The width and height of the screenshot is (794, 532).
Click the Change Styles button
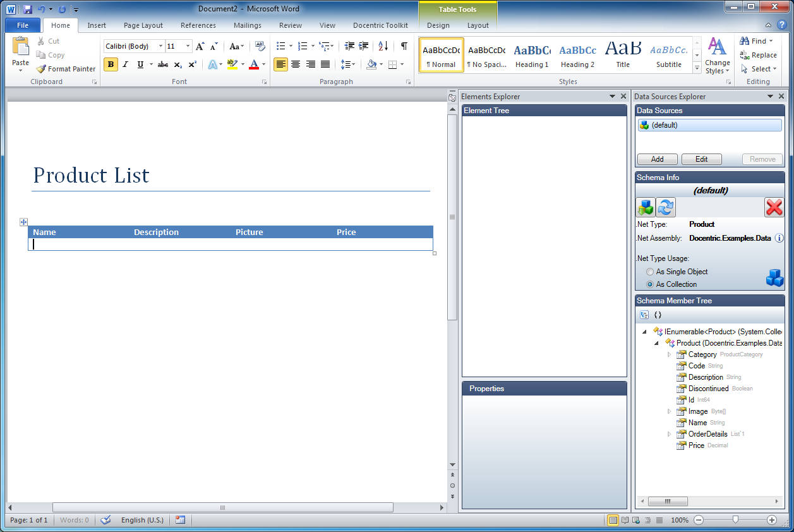click(x=717, y=56)
